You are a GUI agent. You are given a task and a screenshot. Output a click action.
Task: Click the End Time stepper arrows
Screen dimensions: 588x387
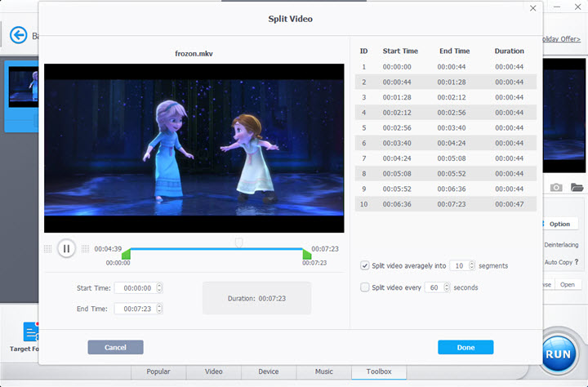click(159, 309)
